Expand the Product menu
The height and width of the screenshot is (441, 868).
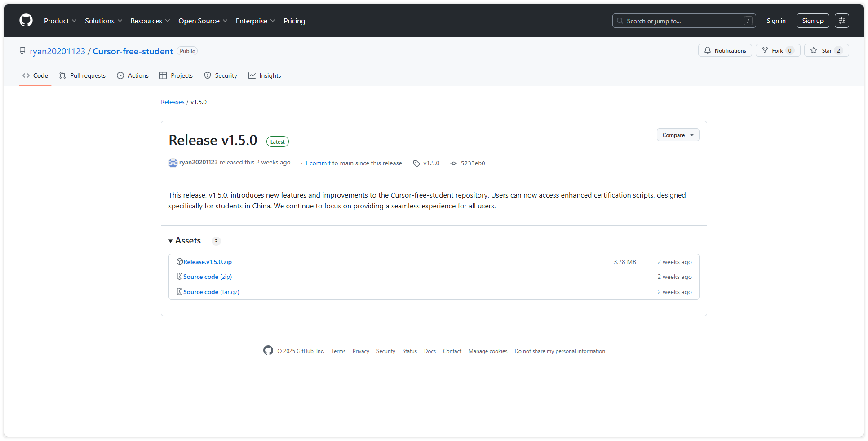pyautogui.click(x=60, y=21)
